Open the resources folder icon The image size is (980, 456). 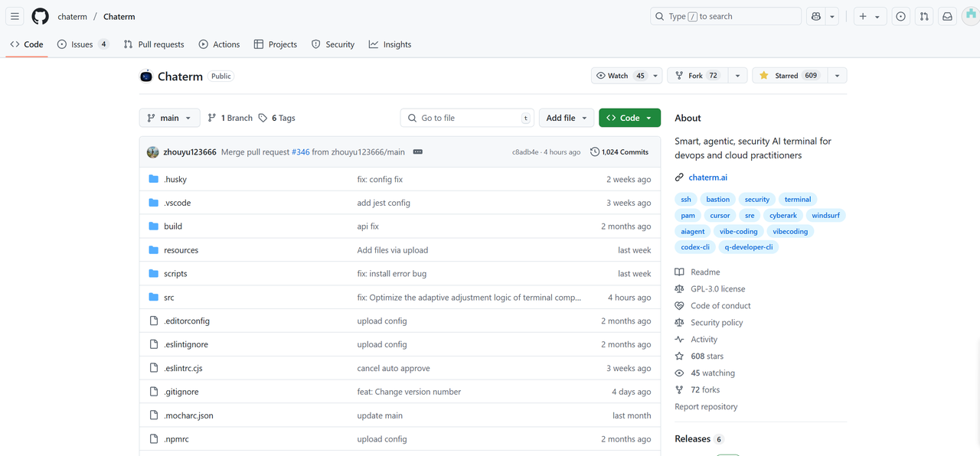pyautogui.click(x=154, y=250)
